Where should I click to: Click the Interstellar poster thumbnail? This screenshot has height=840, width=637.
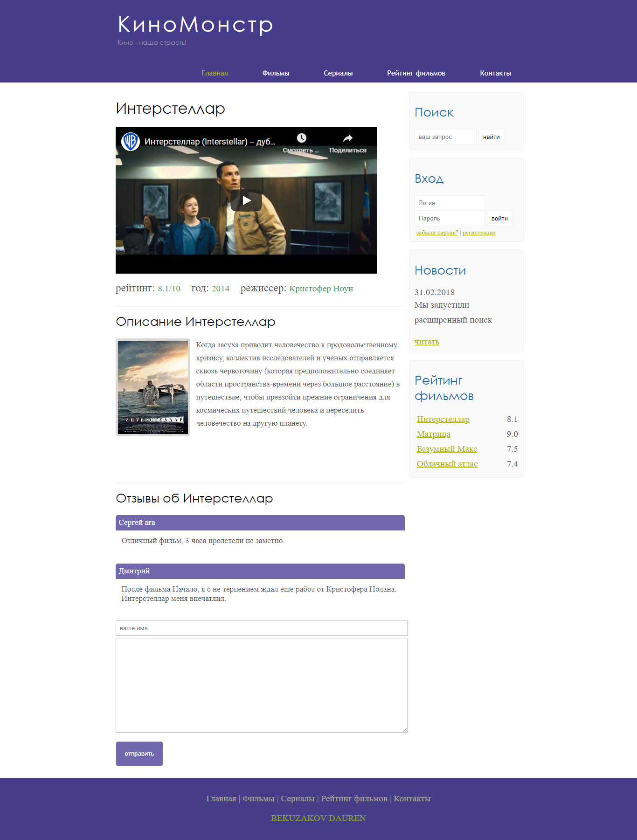(153, 387)
